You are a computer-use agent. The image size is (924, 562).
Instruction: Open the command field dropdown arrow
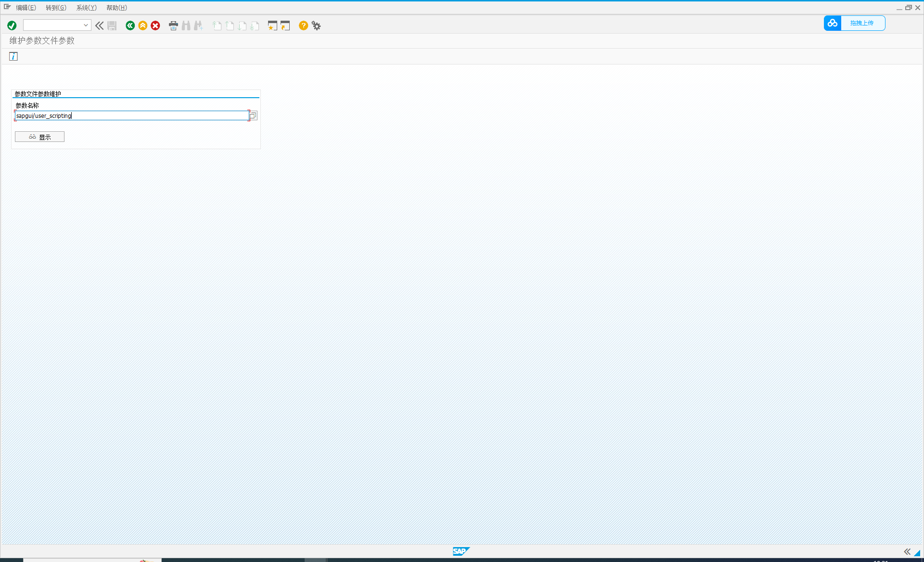click(86, 25)
